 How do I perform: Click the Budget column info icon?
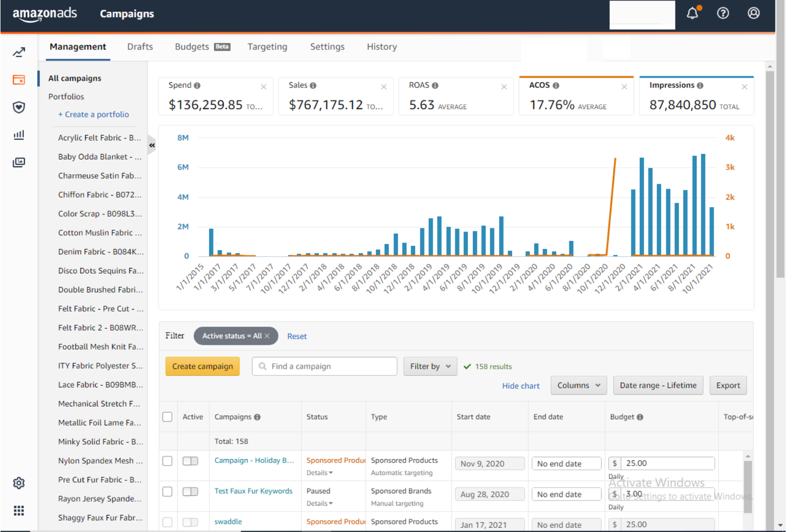pyautogui.click(x=640, y=417)
